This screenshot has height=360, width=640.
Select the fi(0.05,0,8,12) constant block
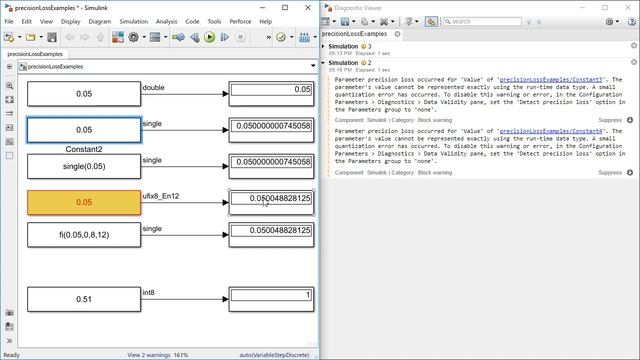[84, 235]
